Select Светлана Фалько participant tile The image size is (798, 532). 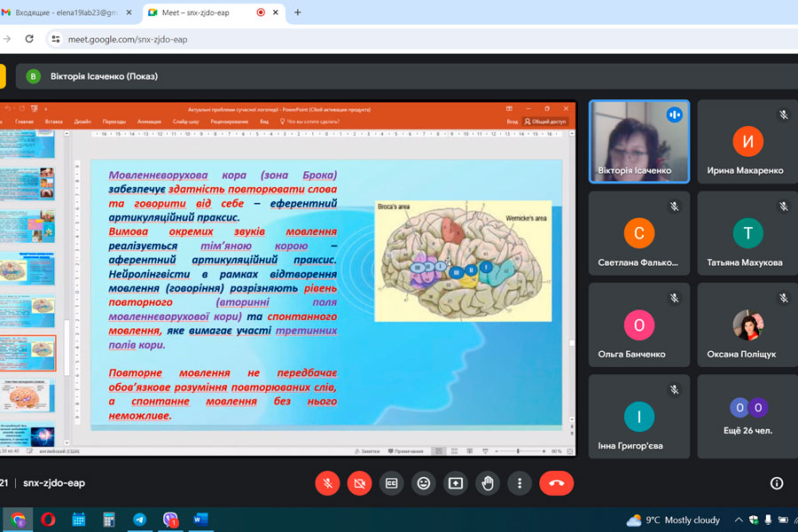[x=639, y=233]
